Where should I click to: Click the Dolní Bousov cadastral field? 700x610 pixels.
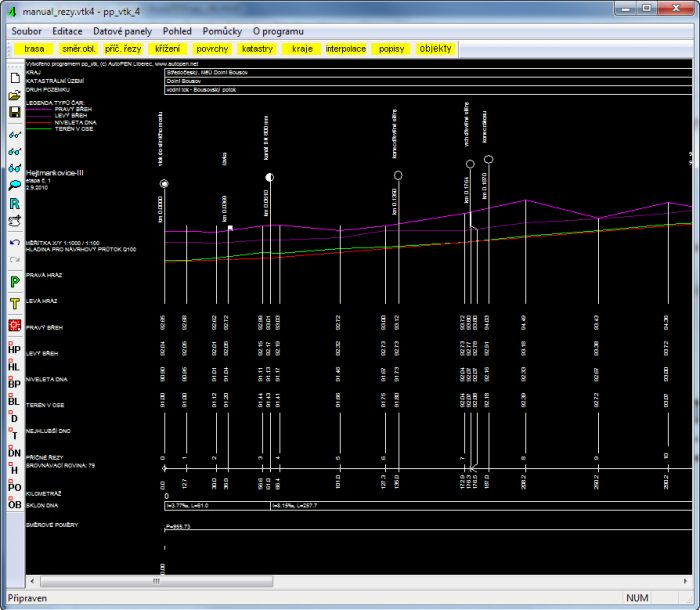[428, 81]
